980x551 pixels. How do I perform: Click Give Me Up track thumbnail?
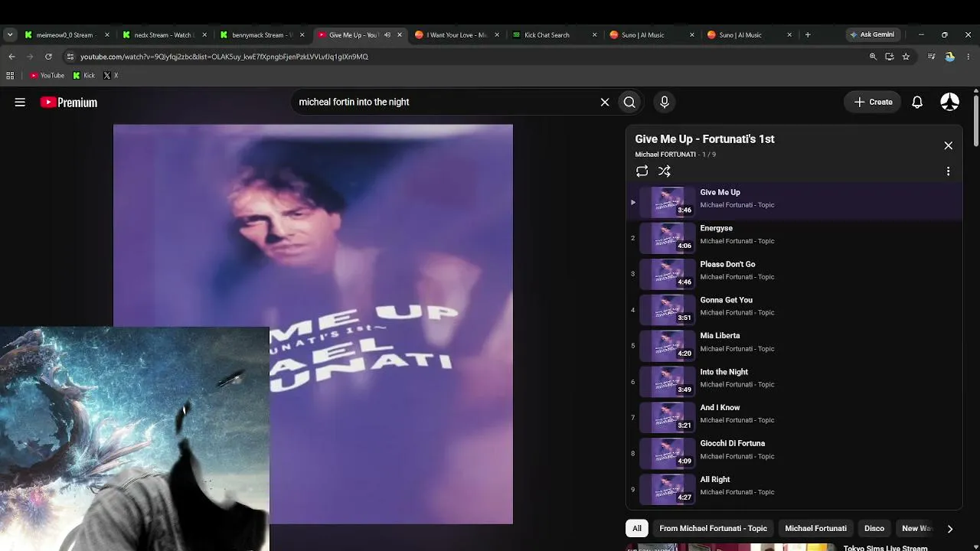(x=667, y=202)
